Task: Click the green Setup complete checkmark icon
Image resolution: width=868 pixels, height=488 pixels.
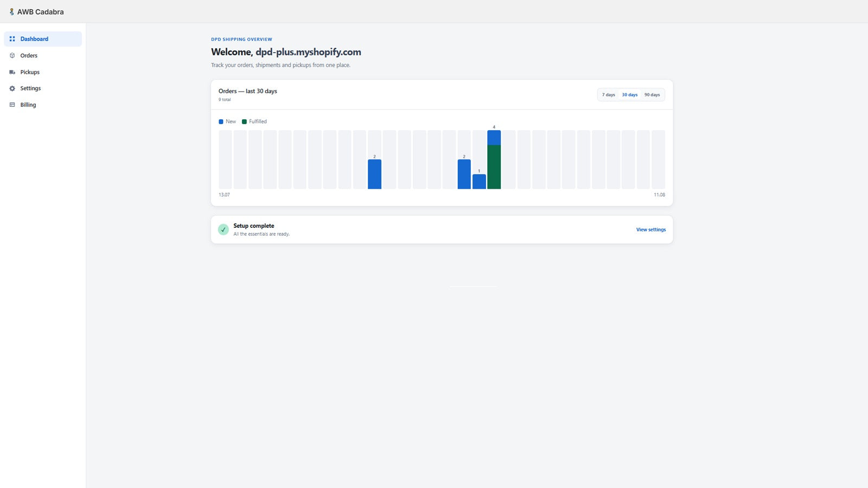Action: pos(223,229)
